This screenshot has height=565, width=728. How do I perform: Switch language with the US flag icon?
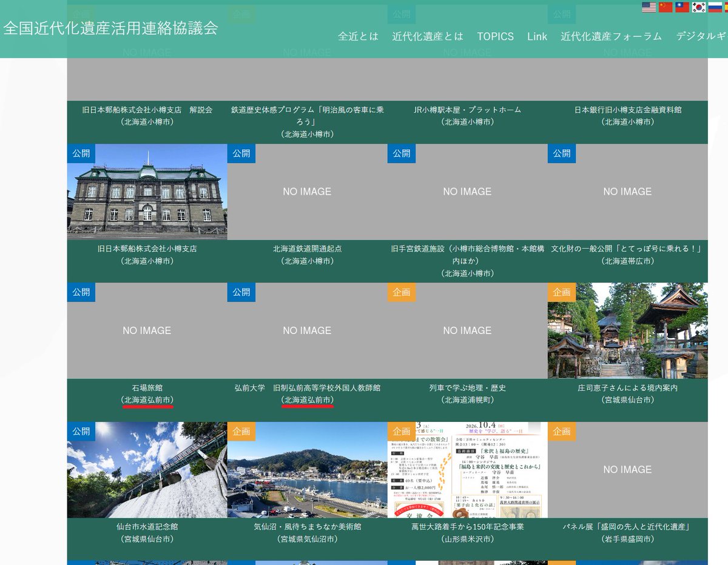click(x=649, y=7)
